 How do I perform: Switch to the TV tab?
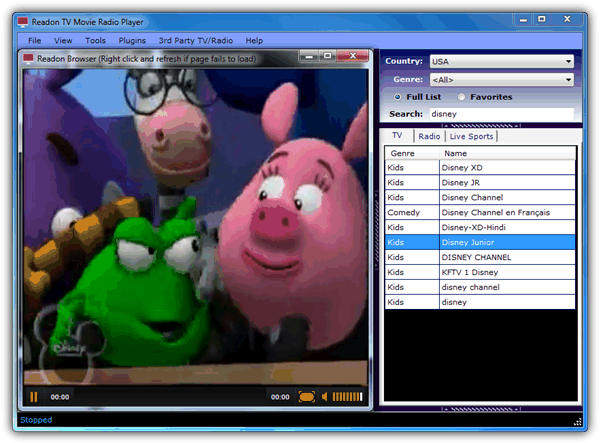click(x=397, y=135)
